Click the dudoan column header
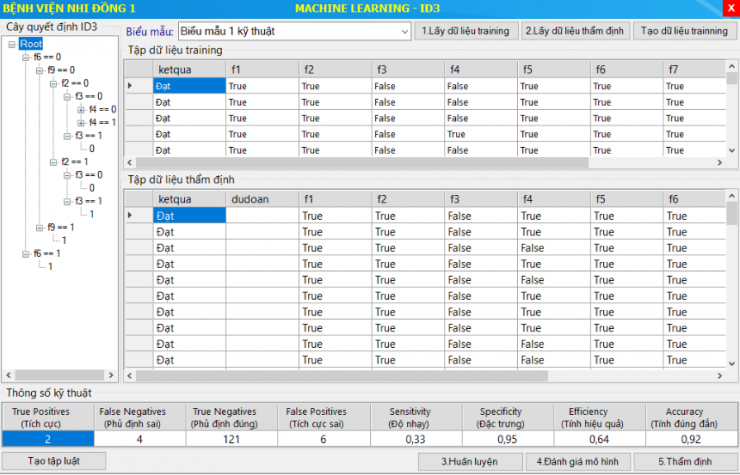740x475 pixels. (261, 199)
